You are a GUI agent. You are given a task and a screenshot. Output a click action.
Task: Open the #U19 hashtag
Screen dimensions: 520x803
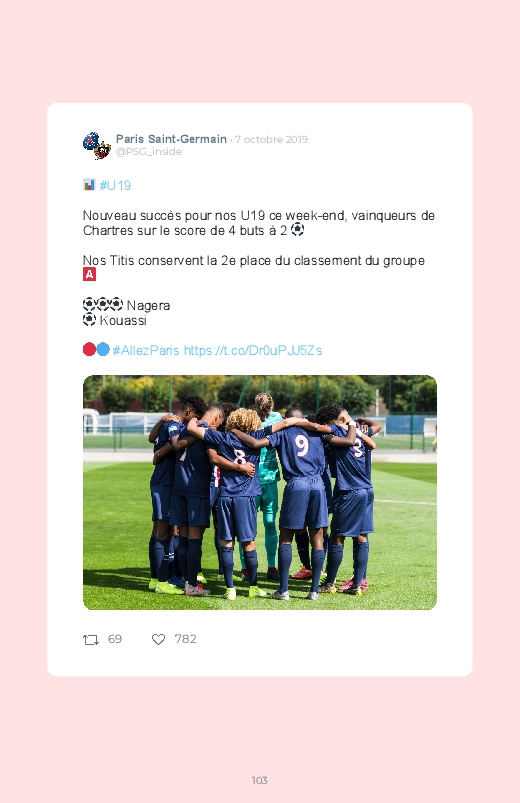click(x=115, y=185)
